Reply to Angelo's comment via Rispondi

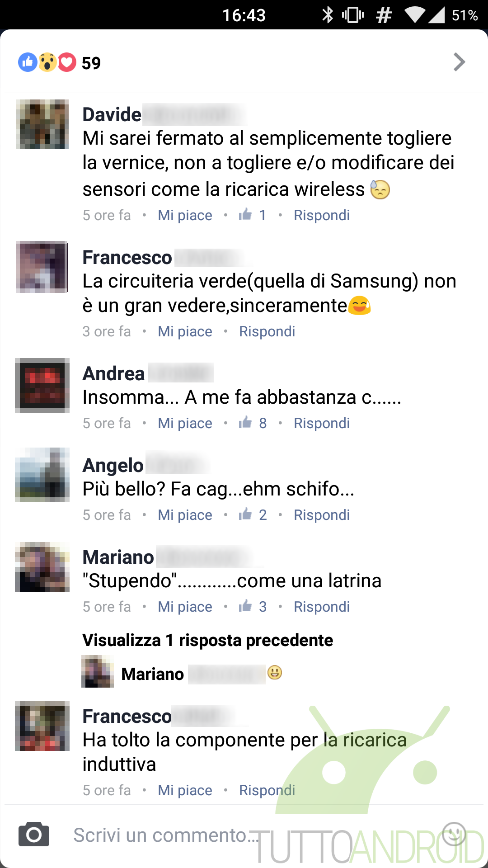322,515
